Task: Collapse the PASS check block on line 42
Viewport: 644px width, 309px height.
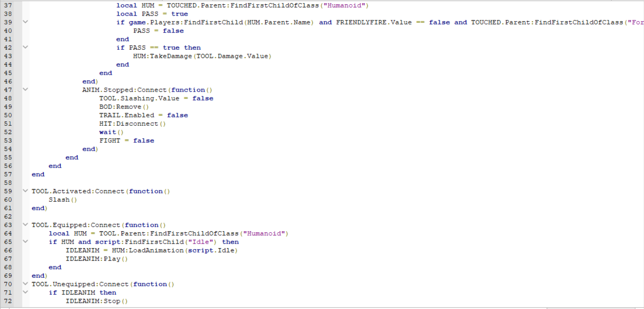Action: coord(25,47)
